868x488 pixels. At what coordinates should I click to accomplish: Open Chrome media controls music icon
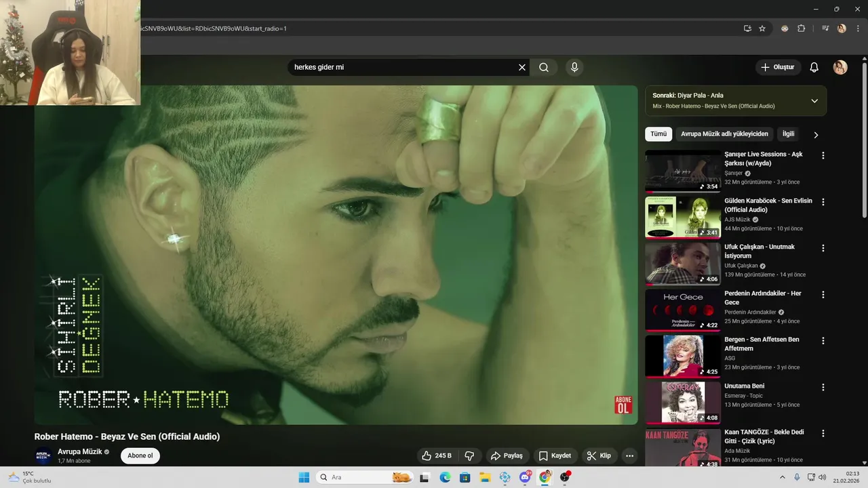point(825,28)
